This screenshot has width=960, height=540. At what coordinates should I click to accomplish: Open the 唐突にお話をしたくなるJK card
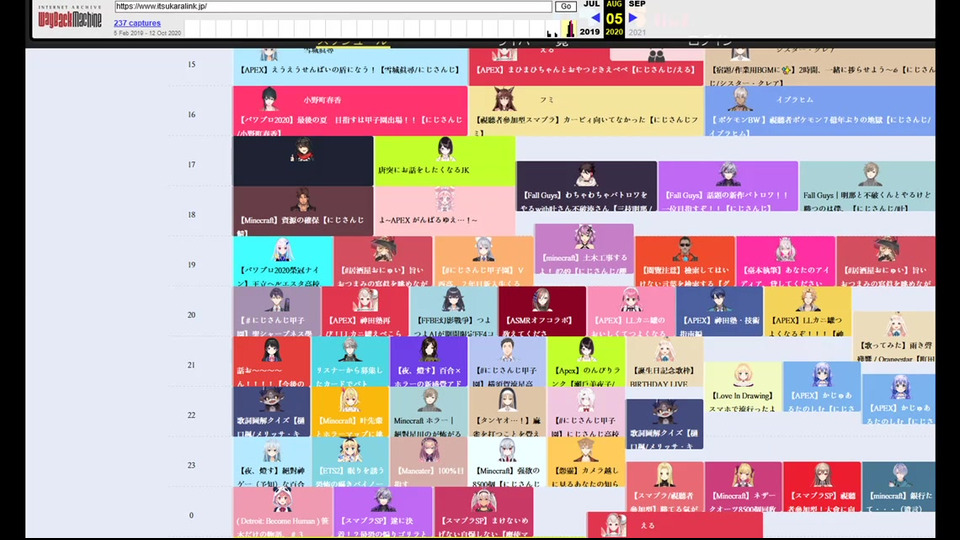point(444,161)
